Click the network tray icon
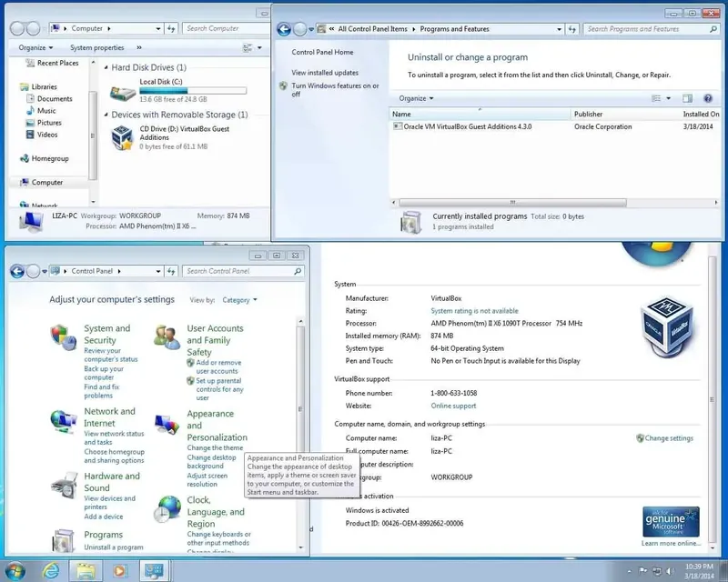The image size is (728, 582). point(657,571)
